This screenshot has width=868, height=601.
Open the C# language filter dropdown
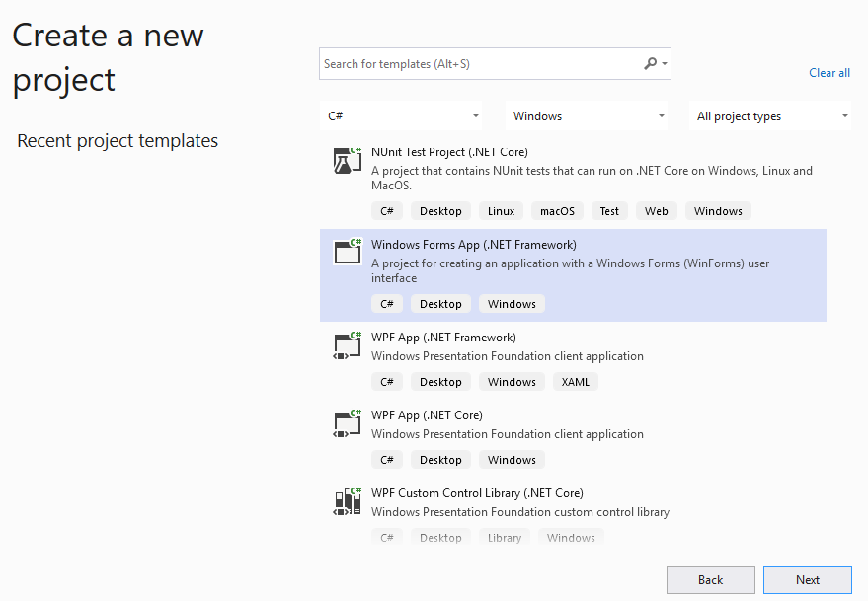click(401, 116)
